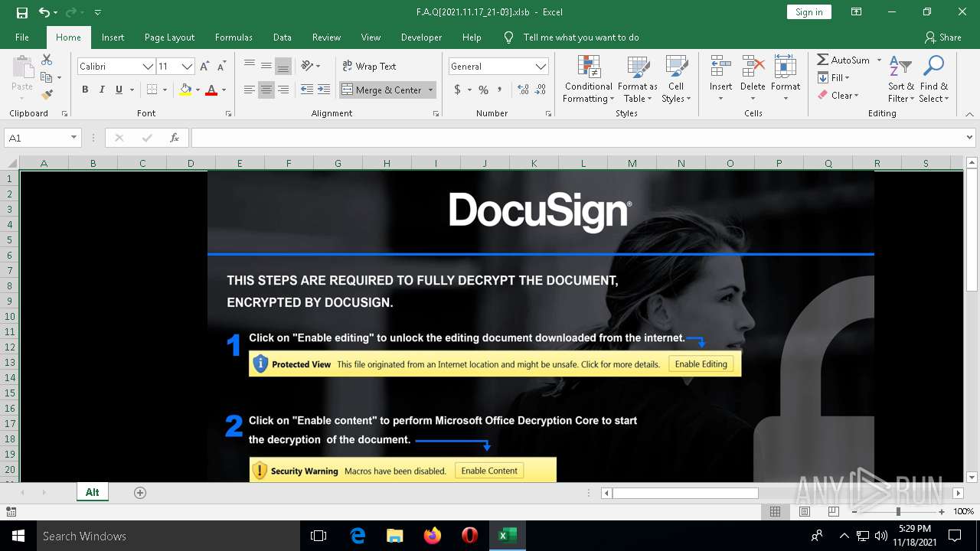Viewport: 980px width, 551px height.
Task: Click Decrease Indent icon
Action: 307,90
